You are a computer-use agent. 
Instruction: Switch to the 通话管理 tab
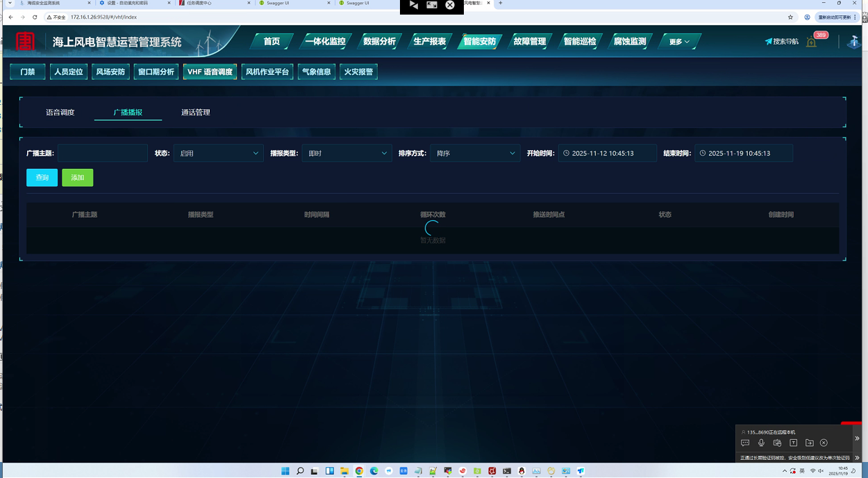tap(195, 113)
